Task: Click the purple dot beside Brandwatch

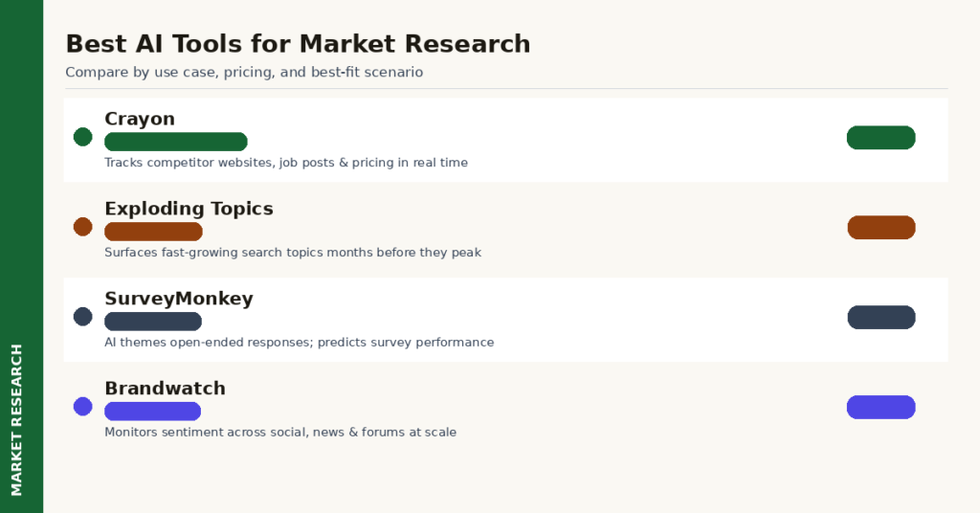Action: point(82,407)
